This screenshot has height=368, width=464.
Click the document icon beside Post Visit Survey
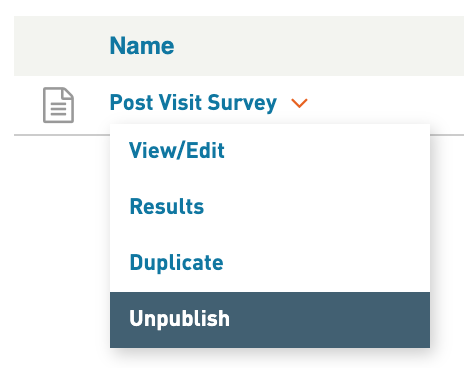58,105
